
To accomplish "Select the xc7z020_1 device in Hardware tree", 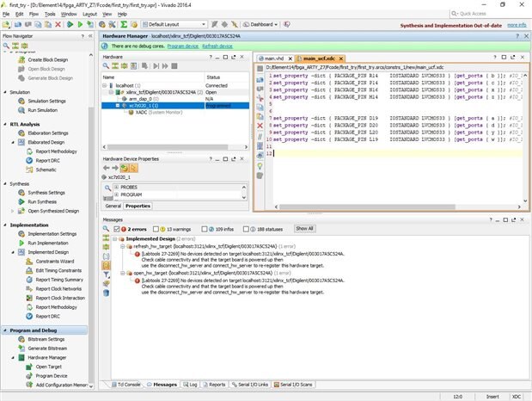I will [138, 105].
